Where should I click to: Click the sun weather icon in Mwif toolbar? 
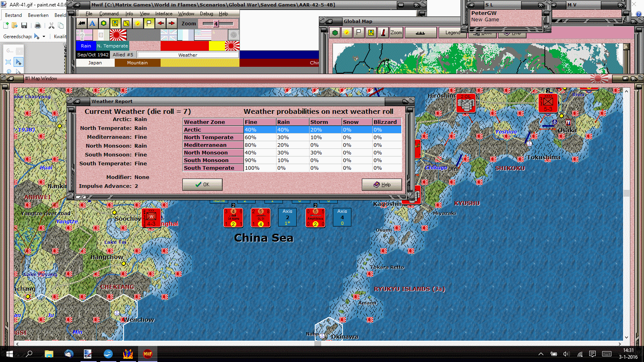point(138,23)
